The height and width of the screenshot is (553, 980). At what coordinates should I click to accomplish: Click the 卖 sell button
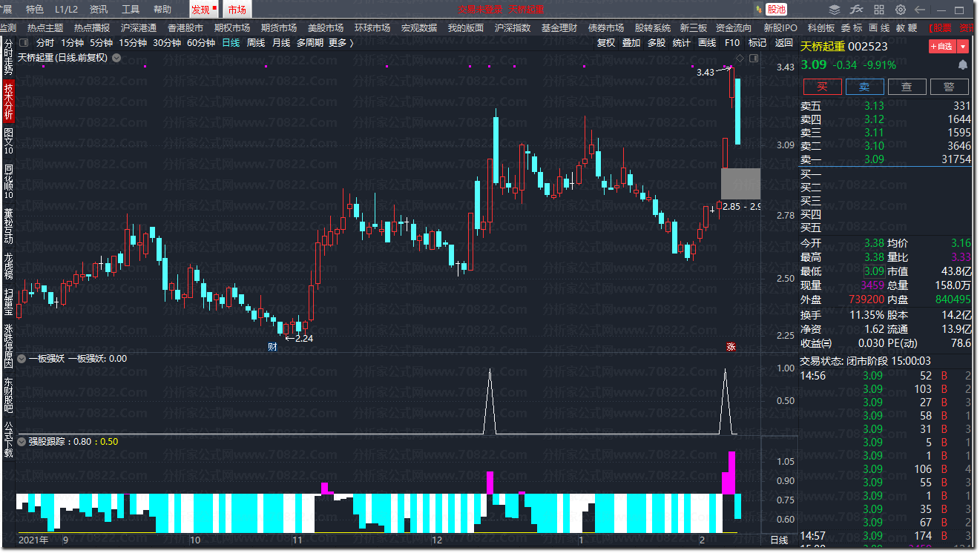(x=864, y=87)
